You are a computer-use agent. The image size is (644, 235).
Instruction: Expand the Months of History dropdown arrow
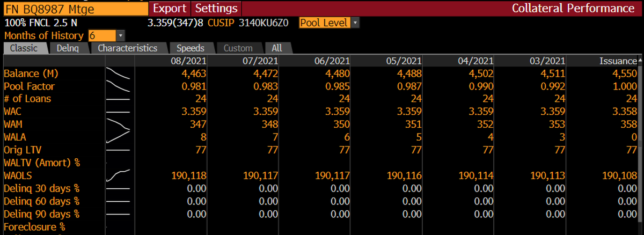click(x=121, y=36)
